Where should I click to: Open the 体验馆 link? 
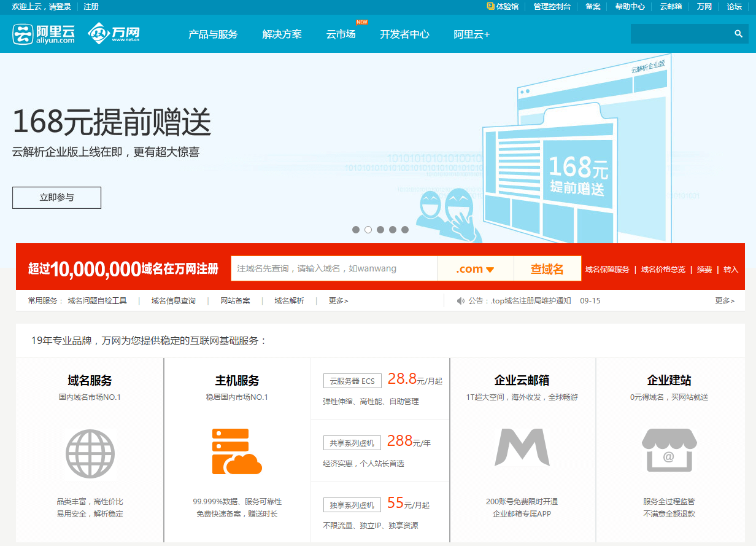tap(507, 7)
